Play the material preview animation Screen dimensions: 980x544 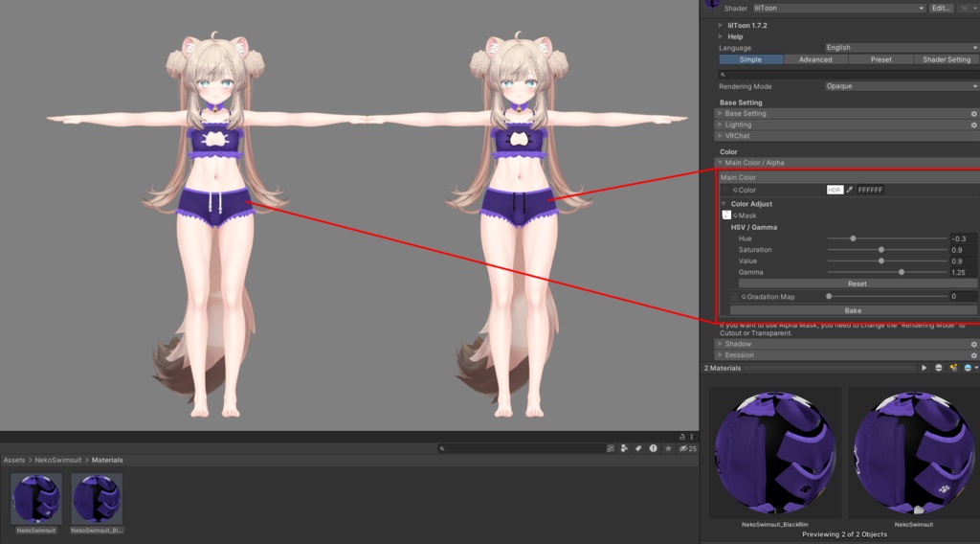point(924,369)
